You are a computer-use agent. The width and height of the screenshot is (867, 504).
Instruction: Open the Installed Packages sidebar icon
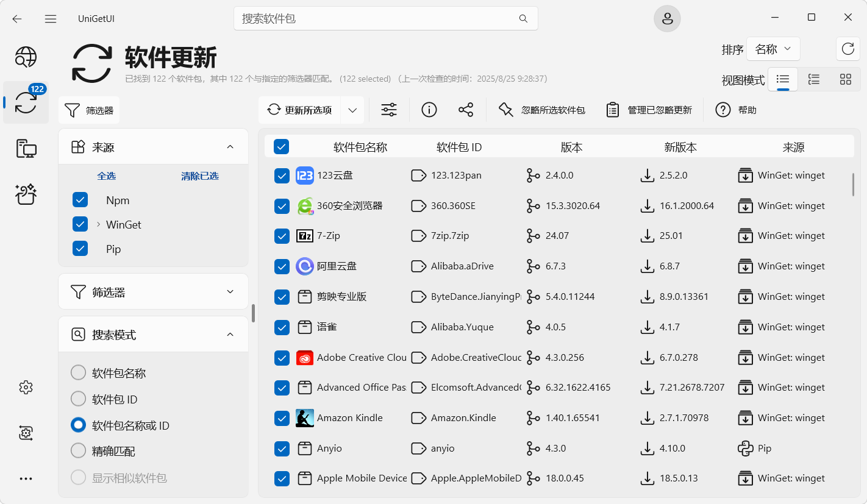[26, 149]
